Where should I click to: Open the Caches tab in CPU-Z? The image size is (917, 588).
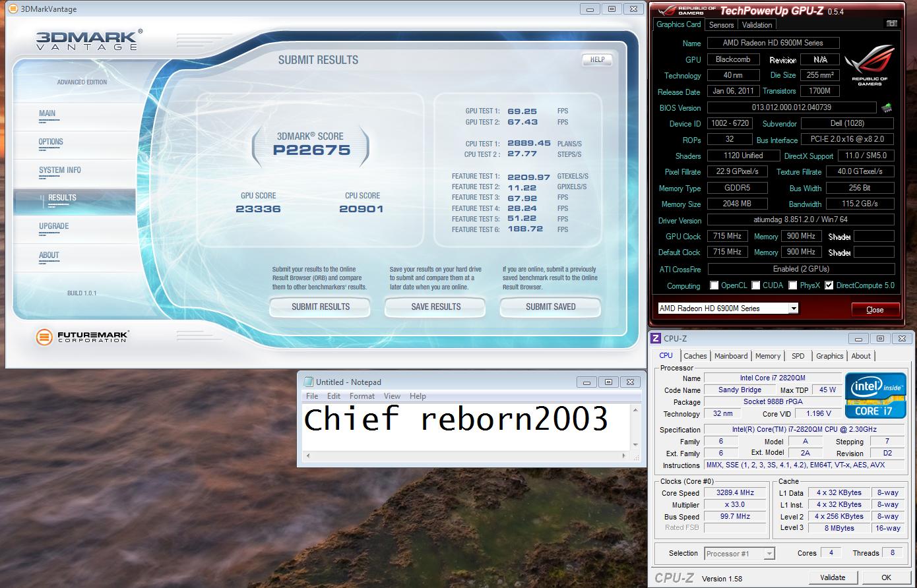[x=695, y=356]
